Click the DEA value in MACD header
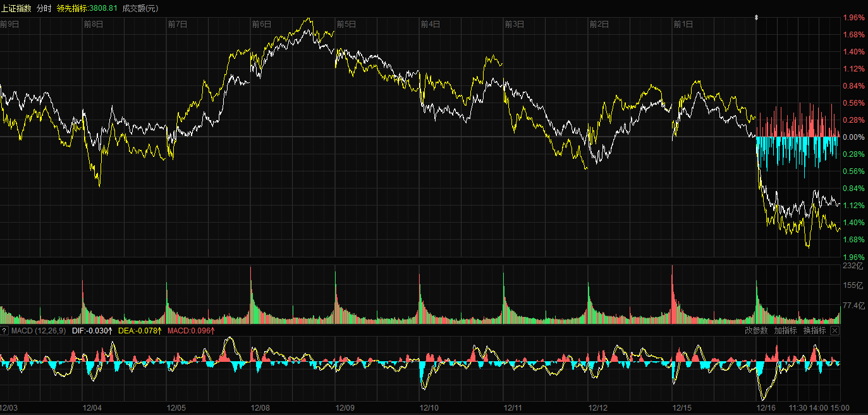 (140, 330)
